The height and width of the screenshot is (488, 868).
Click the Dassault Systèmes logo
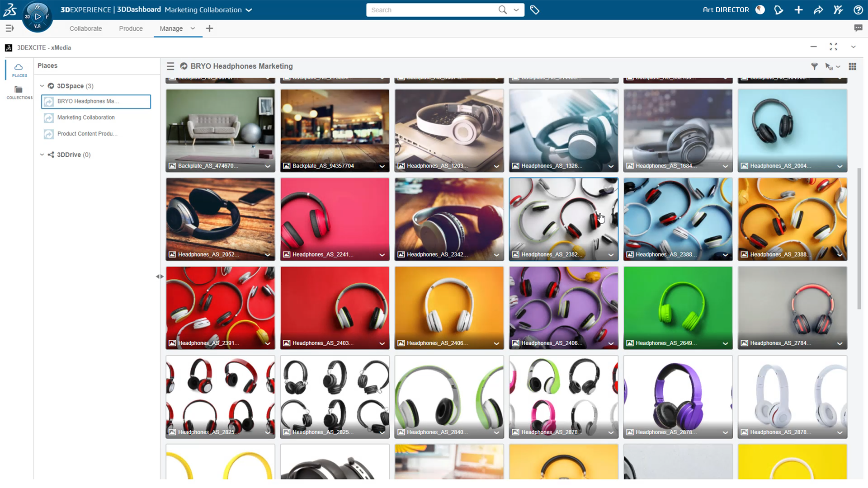click(x=10, y=9)
